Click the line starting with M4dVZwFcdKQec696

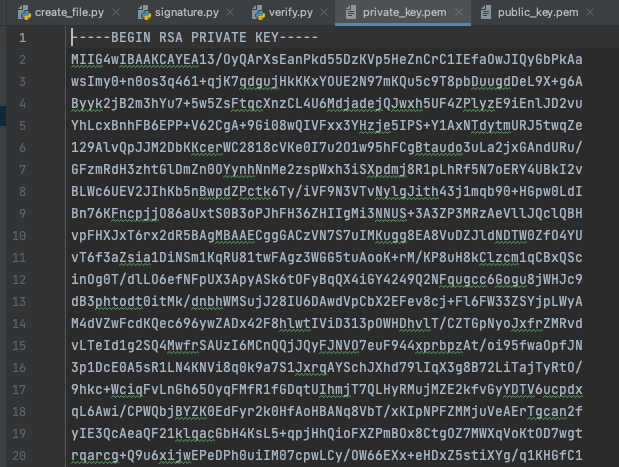[326, 324]
